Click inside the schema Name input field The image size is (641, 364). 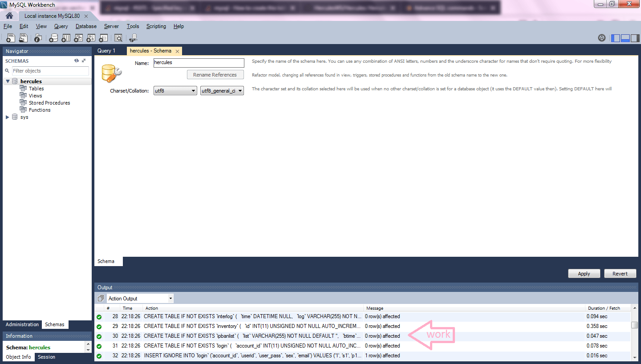pyautogui.click(x=199, y=63)
